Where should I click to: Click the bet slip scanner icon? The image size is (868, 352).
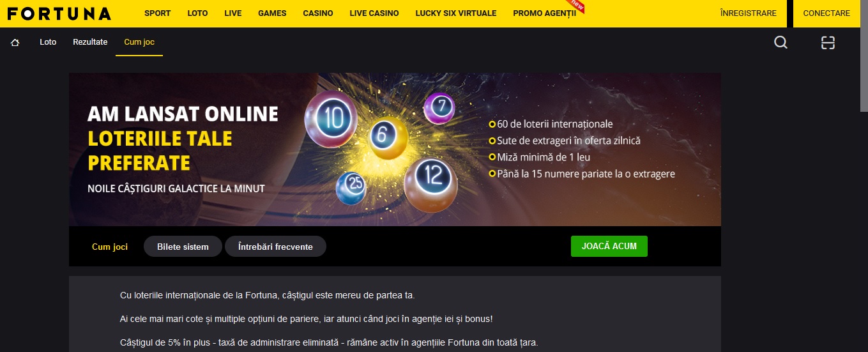coord(828,43)
